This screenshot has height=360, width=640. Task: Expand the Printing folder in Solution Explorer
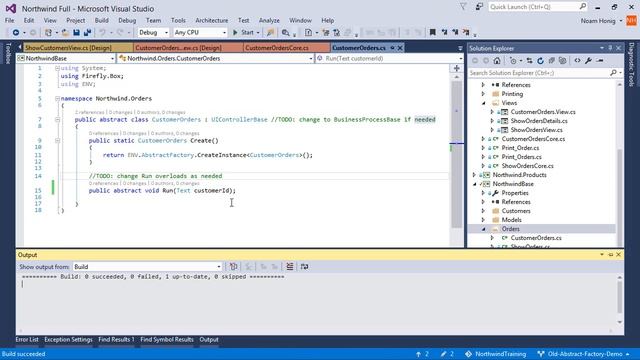click(483, 94)
